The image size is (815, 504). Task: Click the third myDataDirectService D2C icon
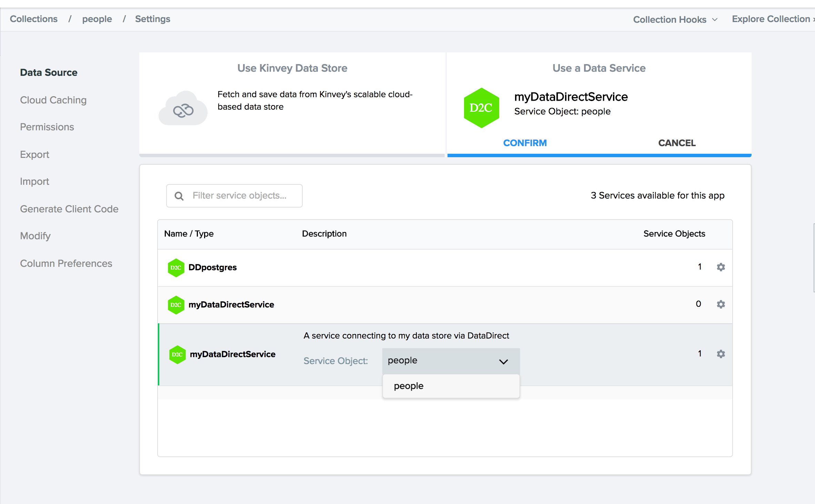click(177, 354)
